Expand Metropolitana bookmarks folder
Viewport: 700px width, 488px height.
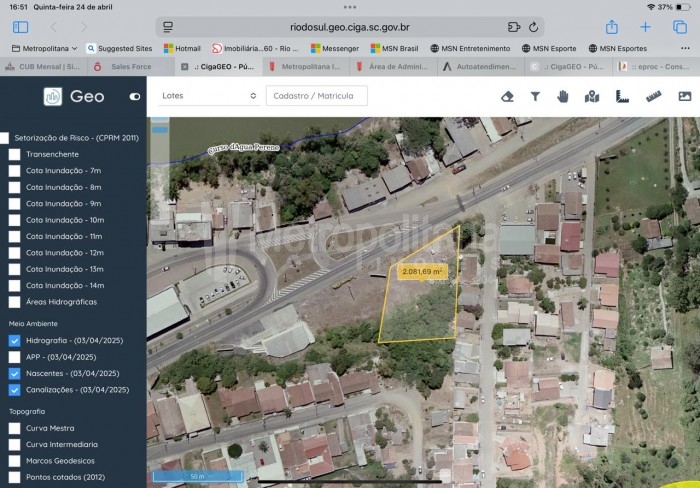pos(43,48)
